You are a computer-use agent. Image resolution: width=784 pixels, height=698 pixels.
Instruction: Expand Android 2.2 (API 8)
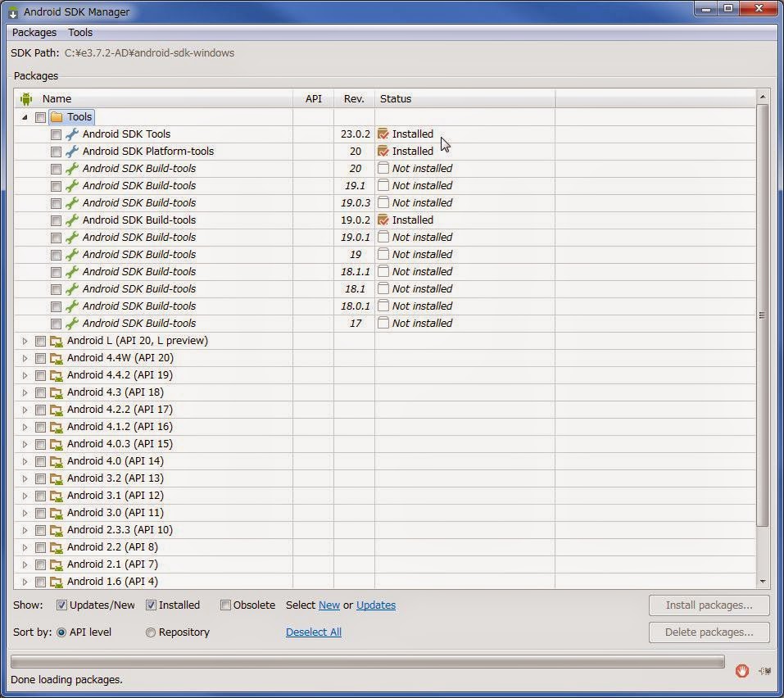[x=25, y=547]
